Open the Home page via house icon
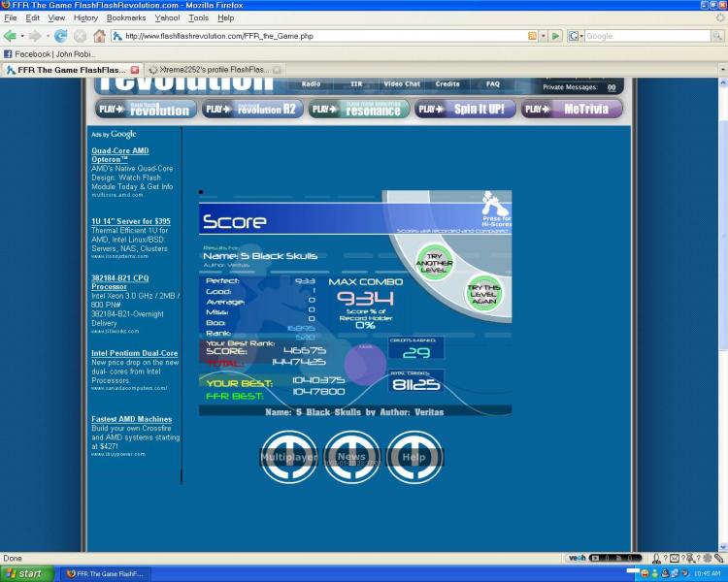 [x=99, y=36]
